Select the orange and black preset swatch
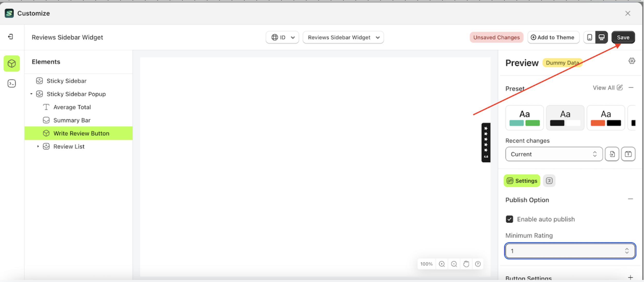The height and width of the screenshot is (282, 644). click(606, 118)
